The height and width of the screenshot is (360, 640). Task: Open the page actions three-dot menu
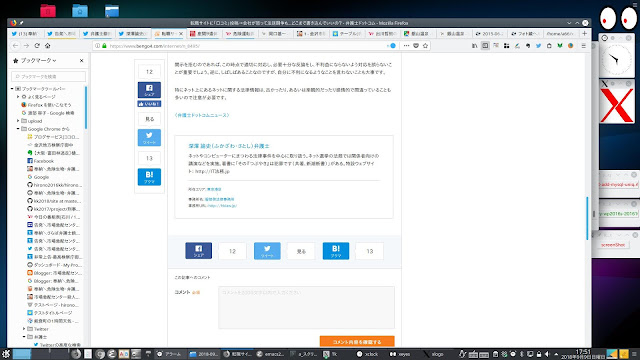406,46
